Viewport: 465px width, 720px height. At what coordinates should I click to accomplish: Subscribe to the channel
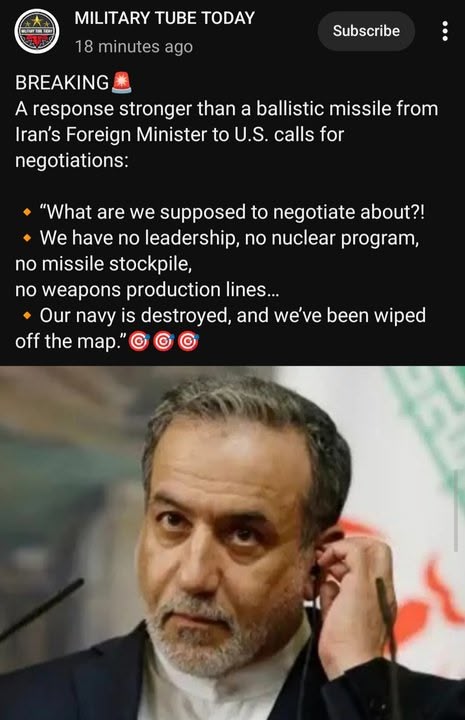click(366, 31)
